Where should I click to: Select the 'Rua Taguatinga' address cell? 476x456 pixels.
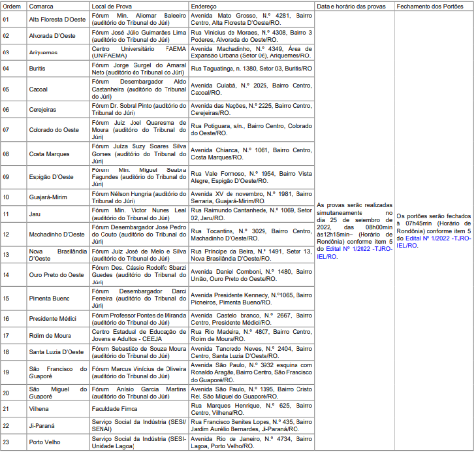[x=251, y=68]
